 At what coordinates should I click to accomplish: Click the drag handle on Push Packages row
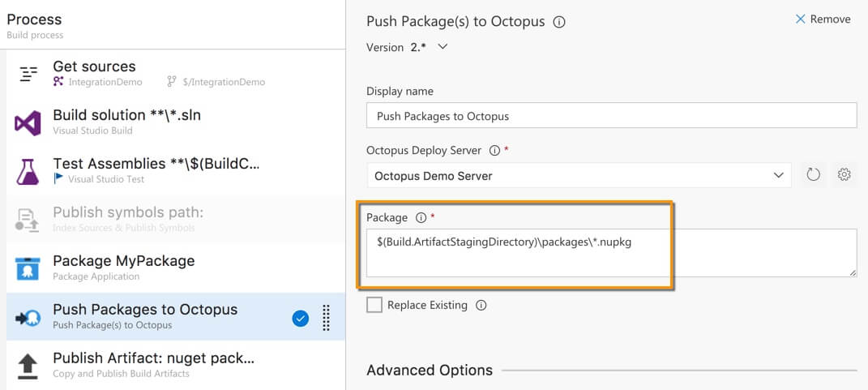(326, 318)
